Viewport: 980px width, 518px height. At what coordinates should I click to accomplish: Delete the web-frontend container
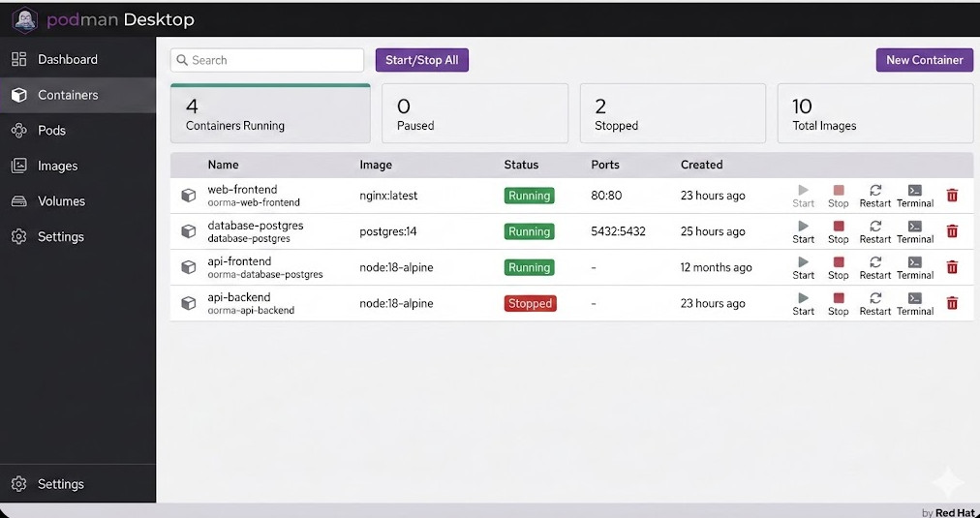952,196
